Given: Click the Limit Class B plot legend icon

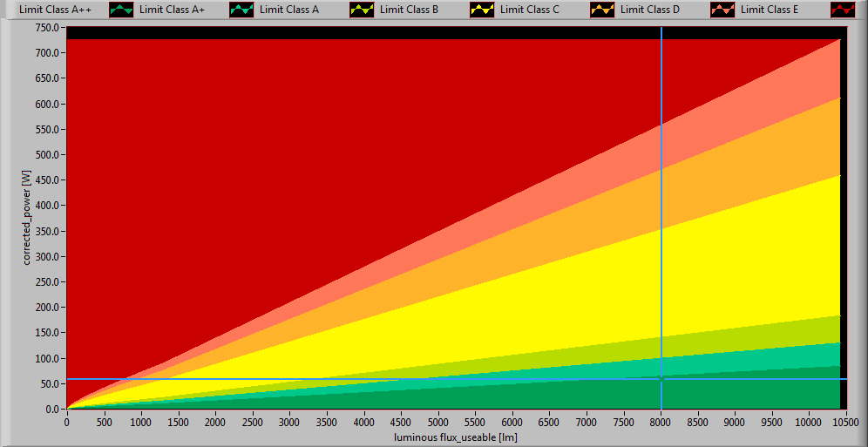Looking at the screenshot, I should coord(483,10).
